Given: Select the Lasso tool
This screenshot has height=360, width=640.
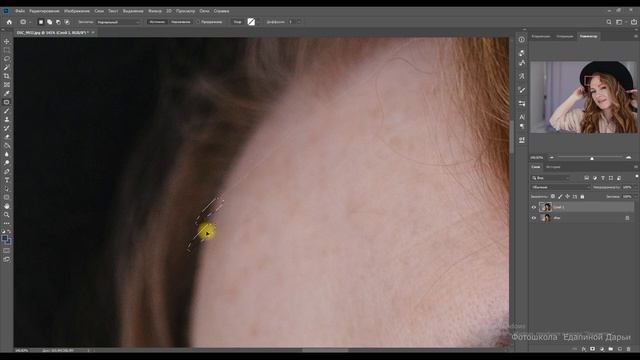Looking at the screenshot, I should tap(7, 59).
